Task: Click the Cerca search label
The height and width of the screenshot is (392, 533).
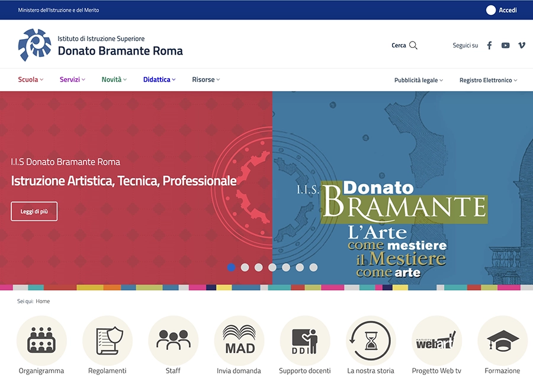Action: [399, 45]
